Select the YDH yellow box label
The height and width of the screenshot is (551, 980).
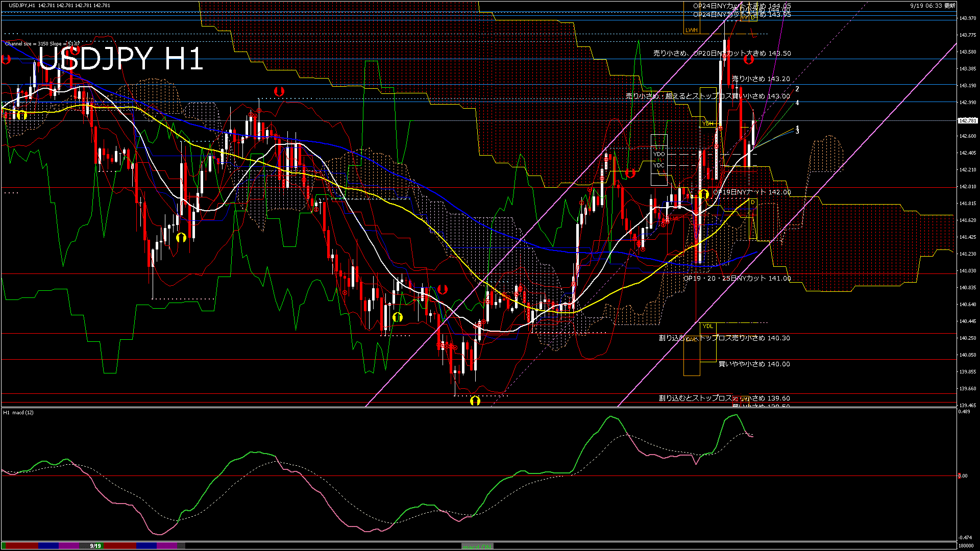[x=707, y=123]
